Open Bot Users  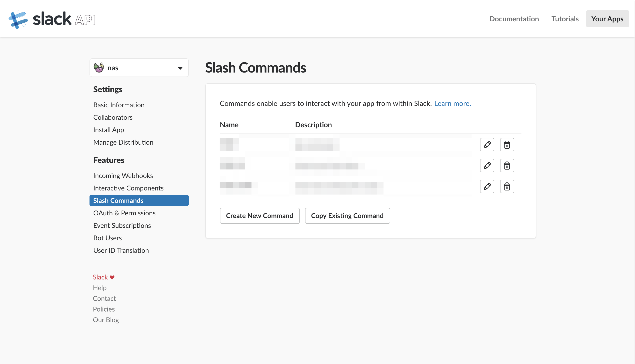pyautogui.click(x=108, y=238)
